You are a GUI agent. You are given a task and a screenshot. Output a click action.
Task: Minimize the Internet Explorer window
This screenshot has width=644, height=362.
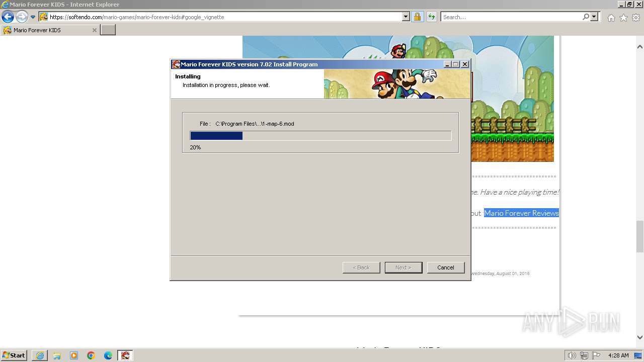(621, 4)
